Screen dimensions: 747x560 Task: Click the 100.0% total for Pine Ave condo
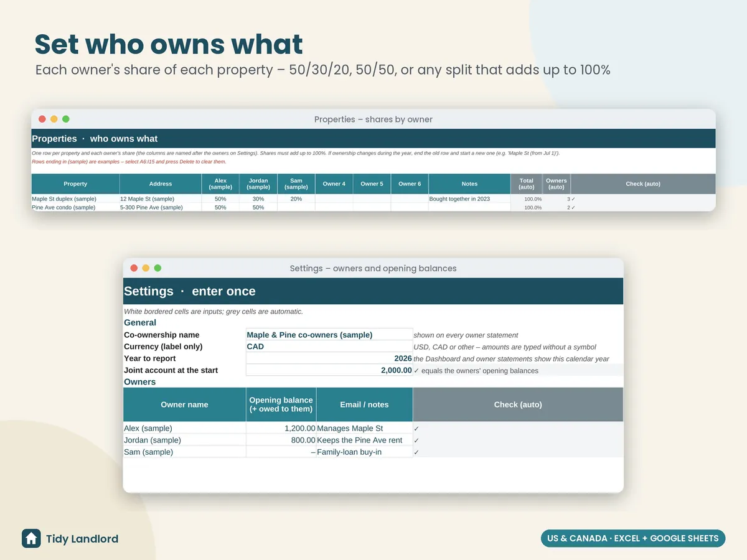tap(527, 208)
